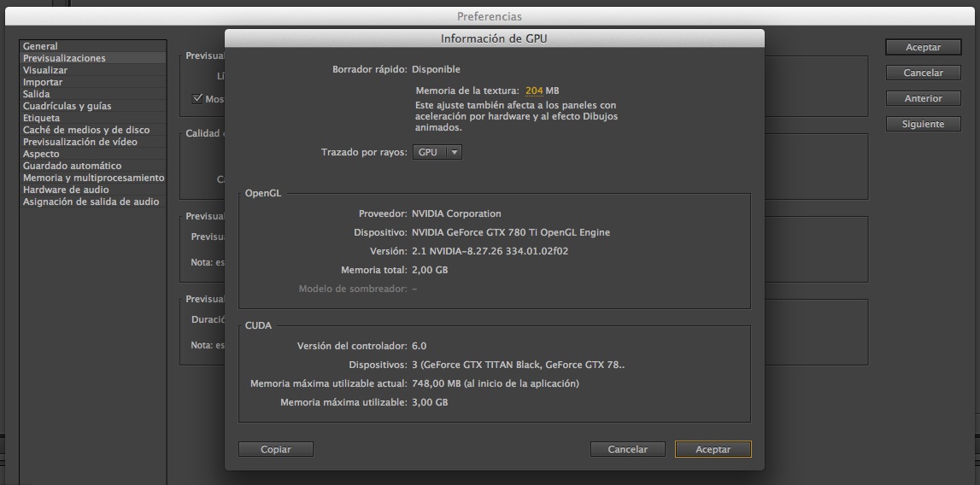Viewport: 980px width, 485px height.
Task: Click the Siguiente button
Action: click(923, 124)
